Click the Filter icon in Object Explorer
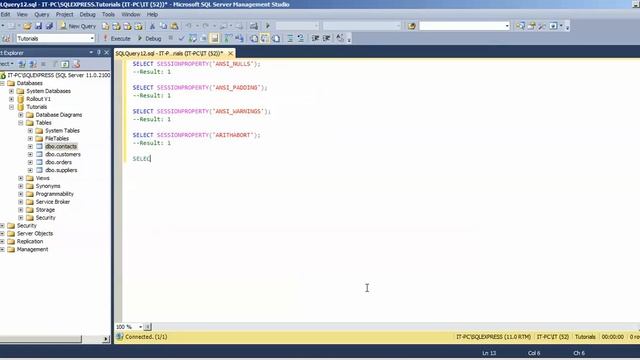Image resolution: width=640 pixels, height=360 pixels. point(55,64)
